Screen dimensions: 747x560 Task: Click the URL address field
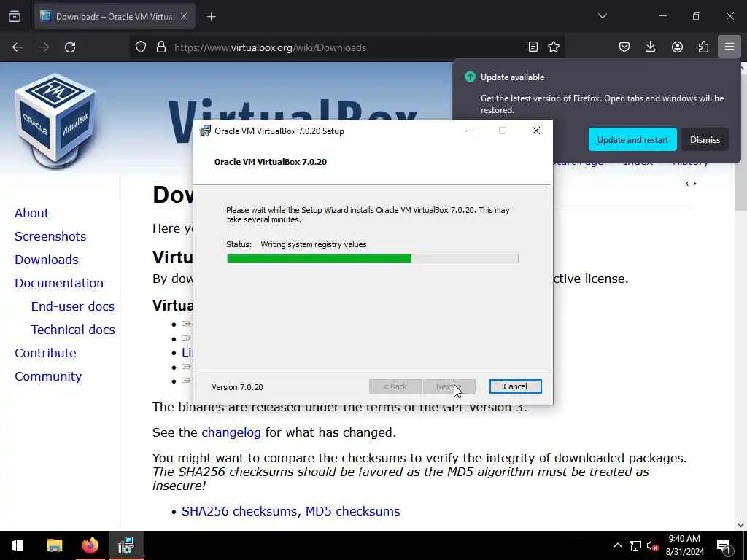348,47
